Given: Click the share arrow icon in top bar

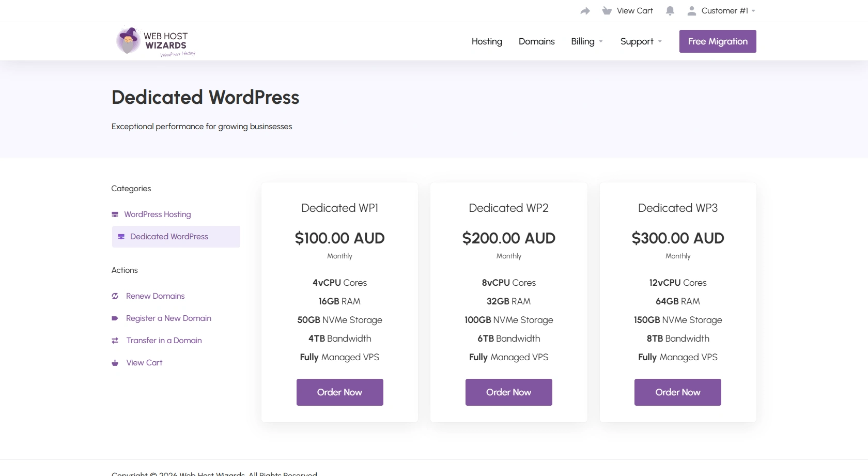Looking at the screenshot, I should 585,11.
